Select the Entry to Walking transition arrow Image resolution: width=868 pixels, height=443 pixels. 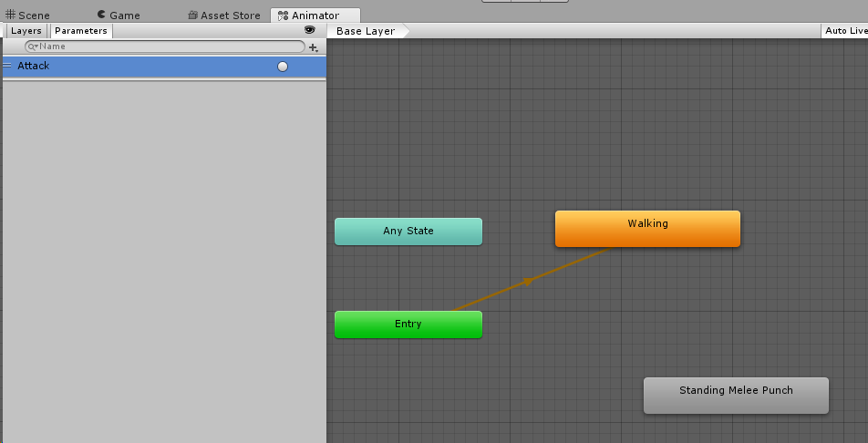529,282
